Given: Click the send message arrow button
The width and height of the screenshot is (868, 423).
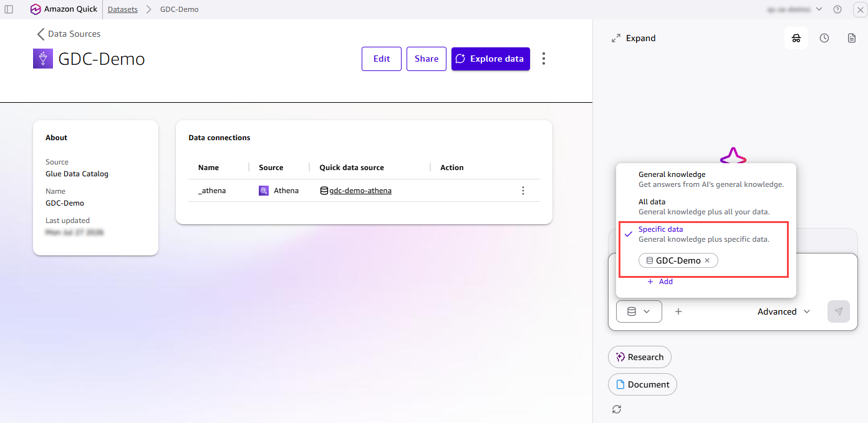Looking at the screenshot, I should coord(839,311).
